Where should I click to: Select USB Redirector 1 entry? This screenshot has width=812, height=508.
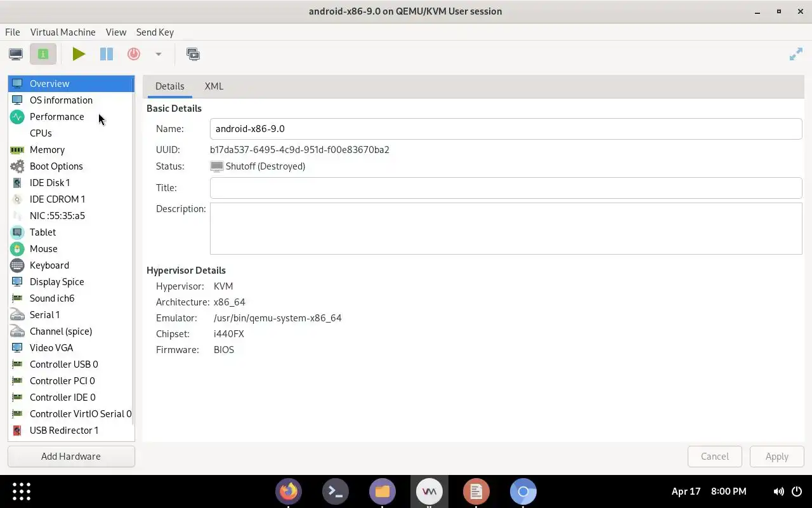click(x=70, y=430)
